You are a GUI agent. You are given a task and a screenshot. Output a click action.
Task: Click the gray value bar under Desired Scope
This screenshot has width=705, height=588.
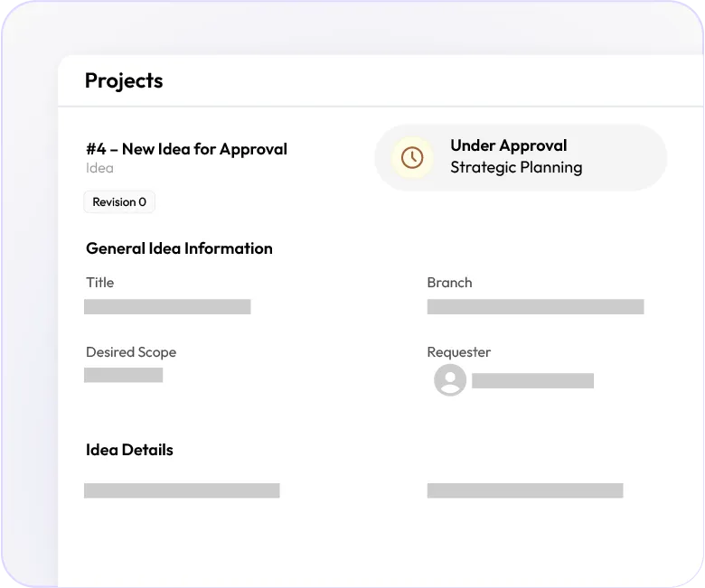[123, 375]
